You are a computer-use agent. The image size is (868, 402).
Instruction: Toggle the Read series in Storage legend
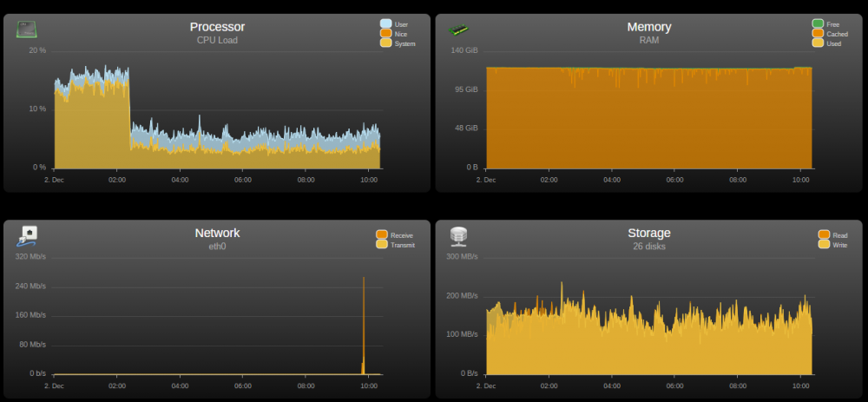[832, 234]
